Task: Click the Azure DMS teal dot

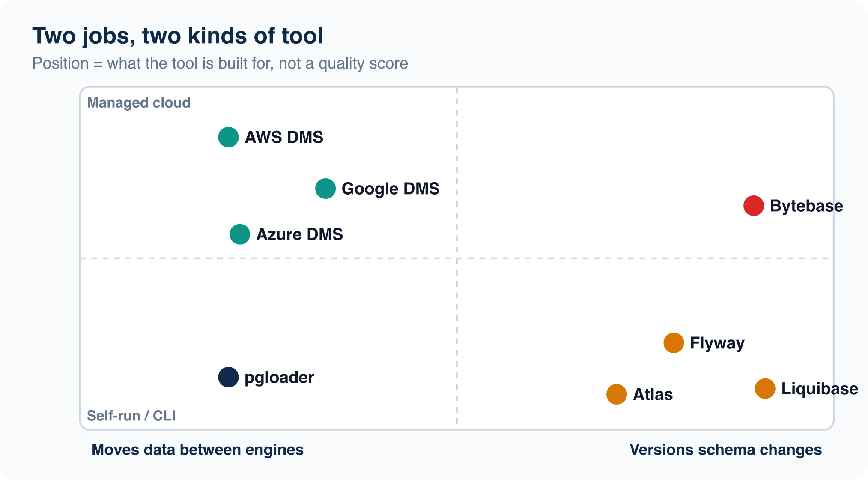Action: 240,234
